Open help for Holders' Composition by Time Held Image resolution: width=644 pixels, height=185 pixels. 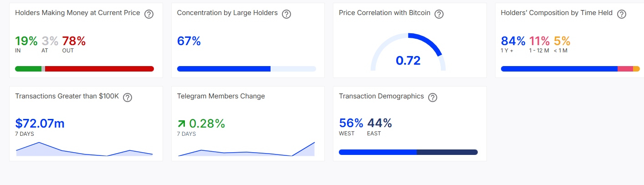tap(621, 14)
